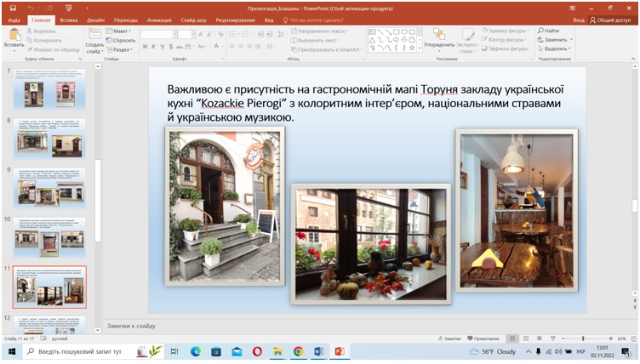Align text left in paragraph group
The height and width of the screenshot is (364, 640).
pos(232,47)
